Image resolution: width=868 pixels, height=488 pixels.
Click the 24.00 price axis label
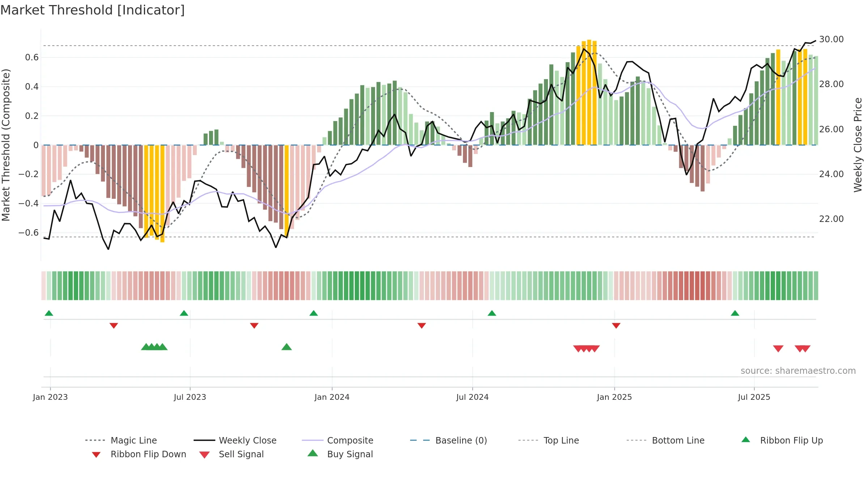[831, 174]
